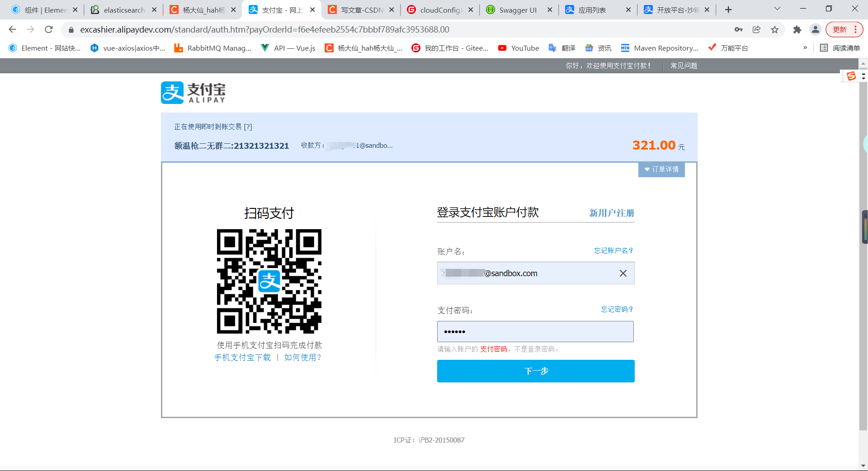Close the elasticsearch tab
Screen dimensions: 868x471
point(154,9)
